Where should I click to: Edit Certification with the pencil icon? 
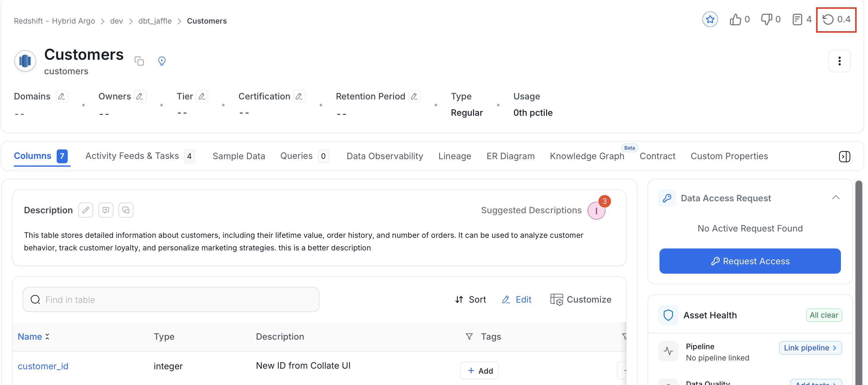[299, 96]
